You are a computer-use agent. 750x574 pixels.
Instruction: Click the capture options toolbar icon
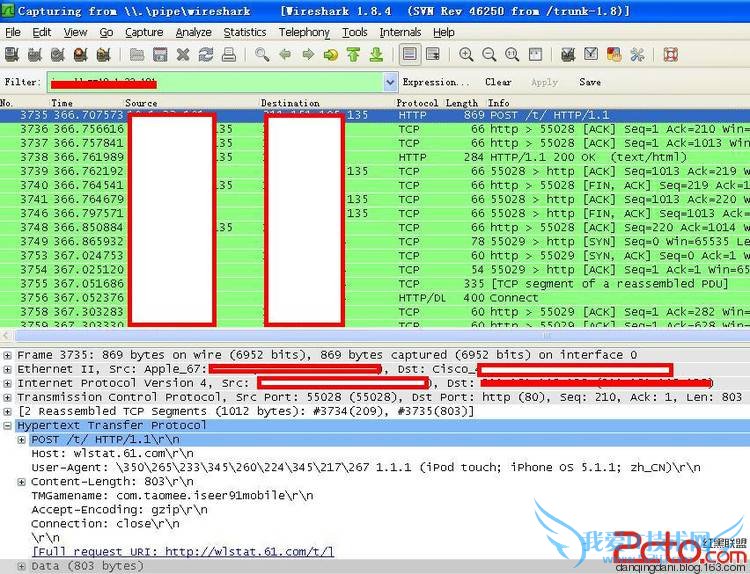pyautogui.click(x=34, y=55)
